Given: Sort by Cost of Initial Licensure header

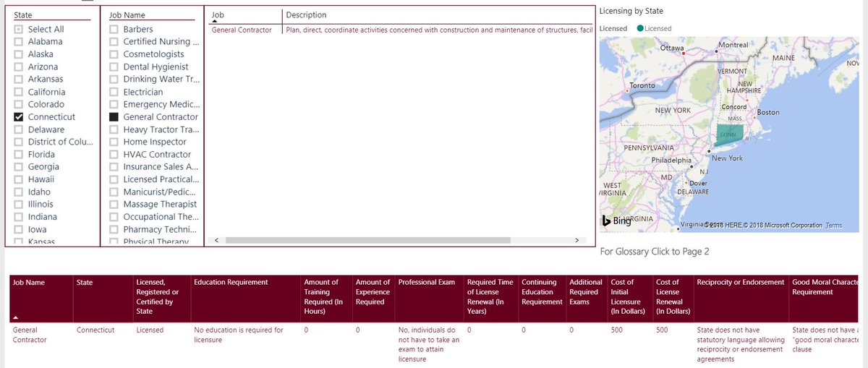Looking at the screenshot, I should pos(630,299).
